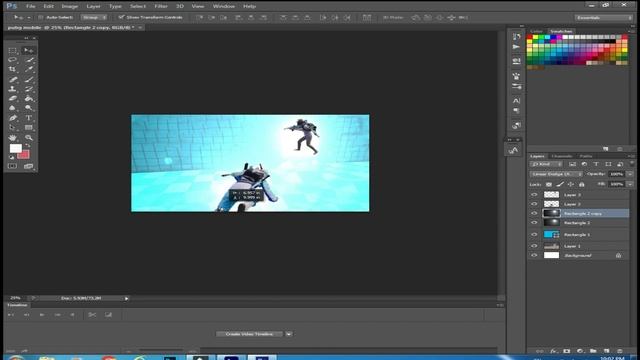Screen dimensions: 640x360
Task: Select the Clone Stamp tool
Action: tap(13, 89)
